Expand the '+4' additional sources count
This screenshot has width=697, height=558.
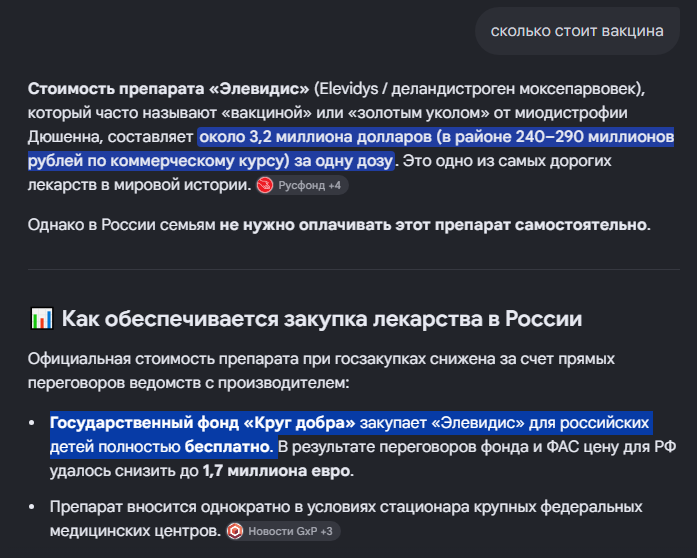pos(334,185)
